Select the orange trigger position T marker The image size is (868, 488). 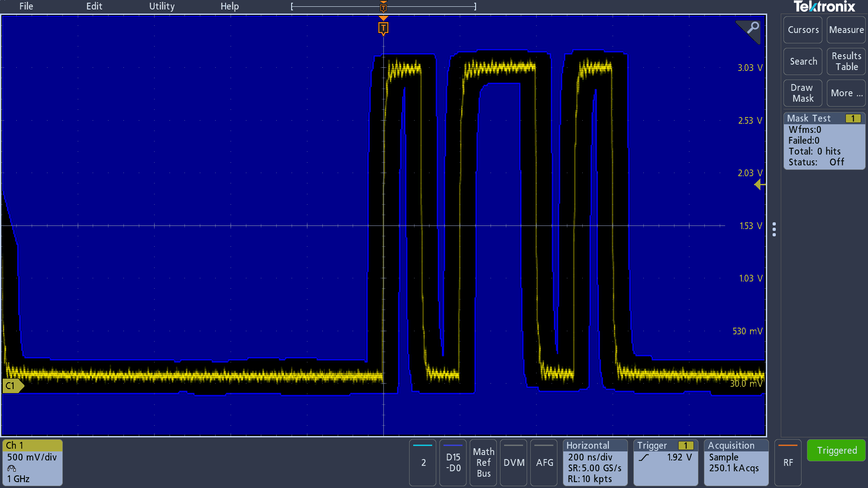tap(383, 28)
